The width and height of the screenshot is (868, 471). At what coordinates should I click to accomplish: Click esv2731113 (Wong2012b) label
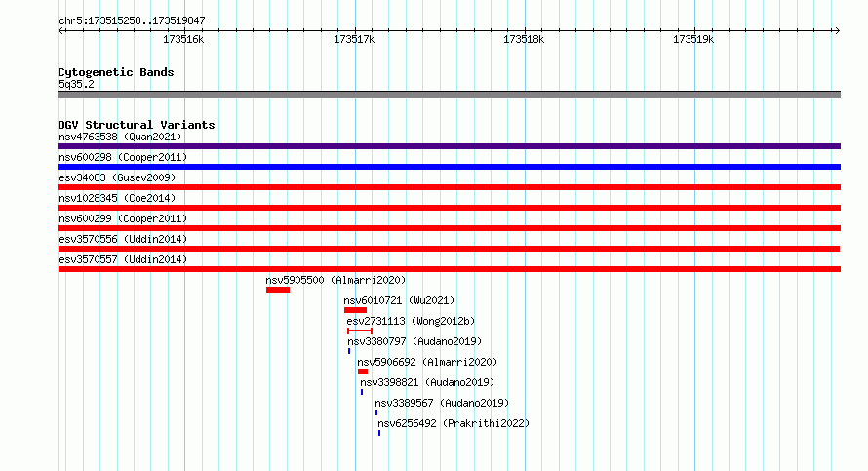411,321
